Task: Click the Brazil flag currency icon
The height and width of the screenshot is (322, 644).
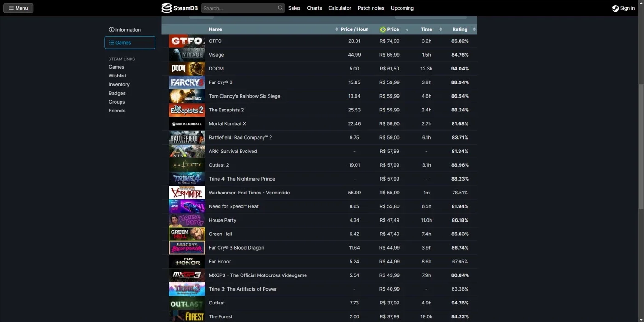Action: click(383, 29)
